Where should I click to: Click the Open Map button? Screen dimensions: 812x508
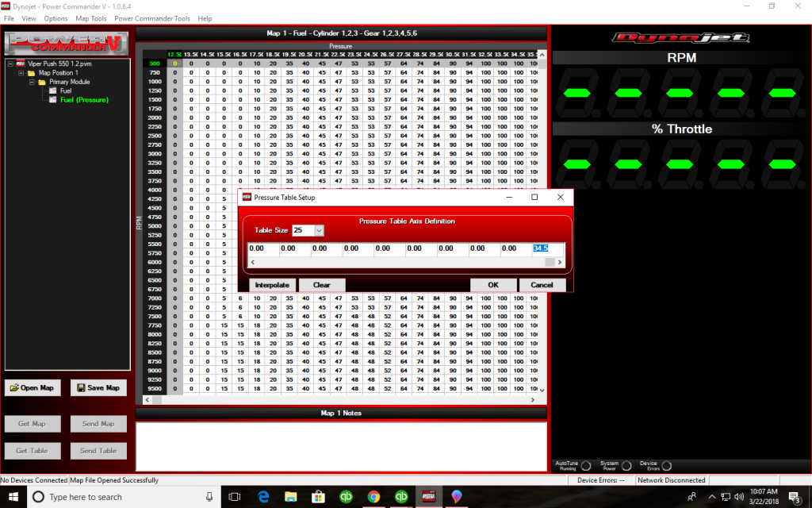[33, 387]
